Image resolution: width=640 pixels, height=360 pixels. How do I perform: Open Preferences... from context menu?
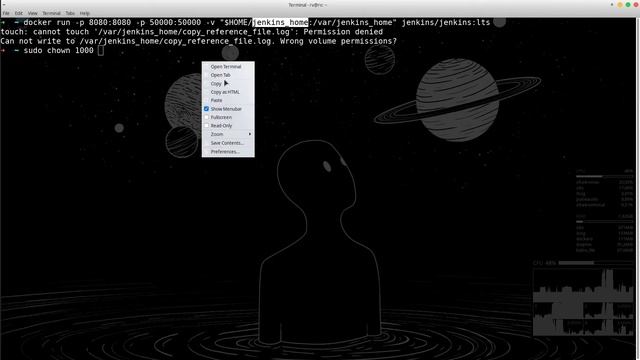click(x=228, y=151)
